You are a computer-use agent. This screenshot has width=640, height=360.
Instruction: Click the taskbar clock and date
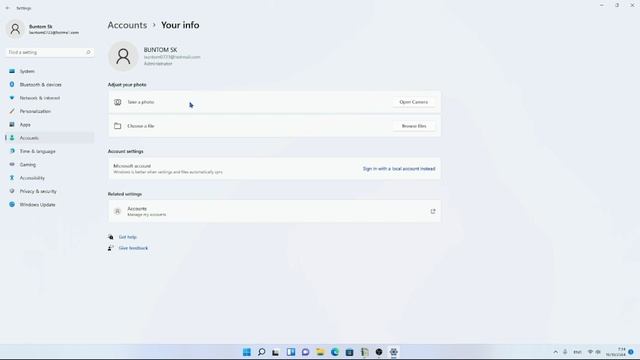616,352
